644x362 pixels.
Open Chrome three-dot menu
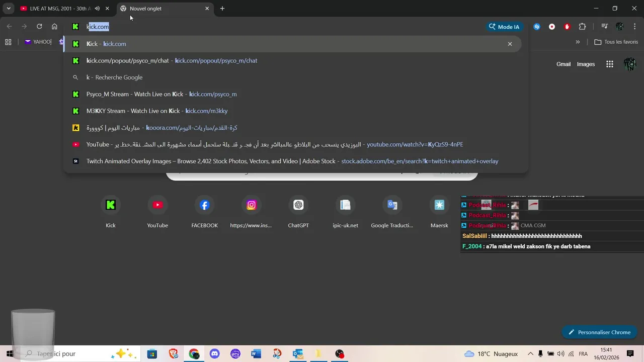click(635, 27)
